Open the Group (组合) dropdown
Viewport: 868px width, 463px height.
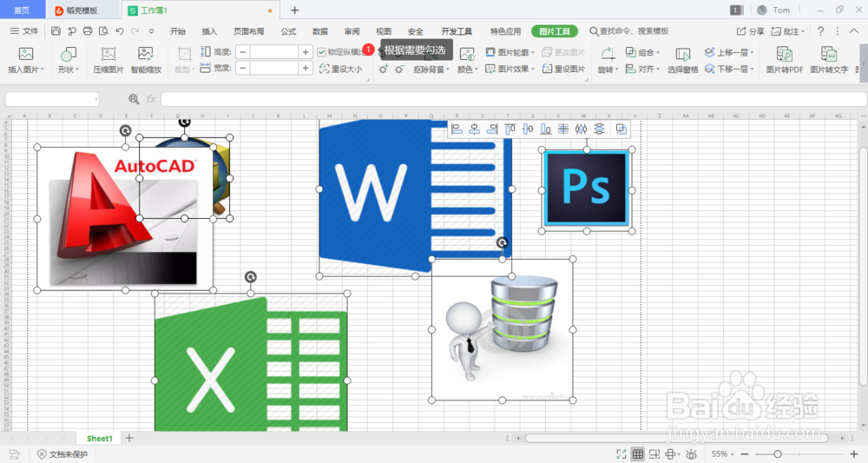click(642, 52)
